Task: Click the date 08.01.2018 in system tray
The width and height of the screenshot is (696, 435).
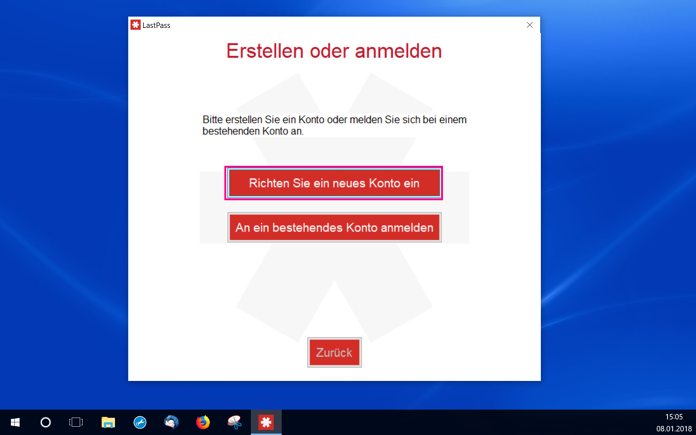Action: 674,429
